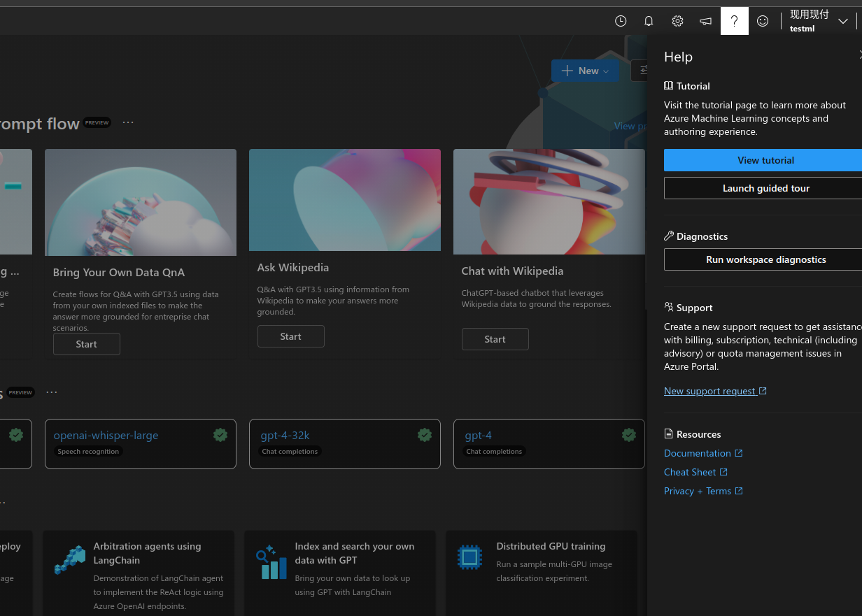Click the Arbitration agents LangChain cubes icon

tap(69, 560)
